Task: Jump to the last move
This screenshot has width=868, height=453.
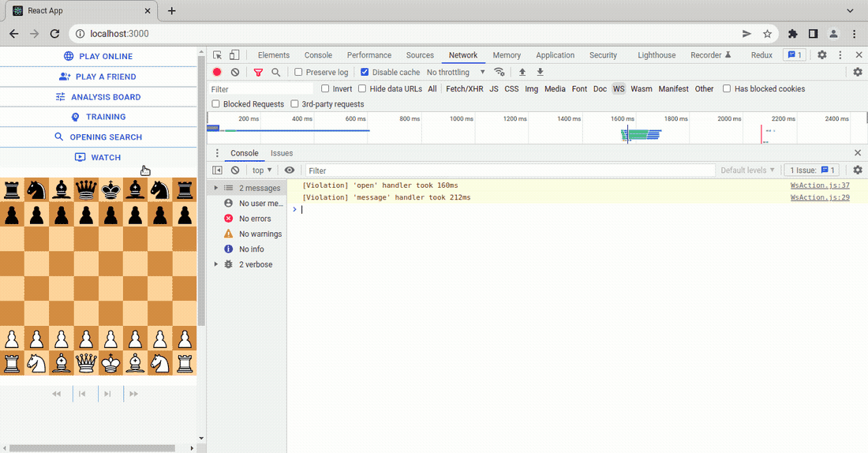Action: tap(133, 394)
